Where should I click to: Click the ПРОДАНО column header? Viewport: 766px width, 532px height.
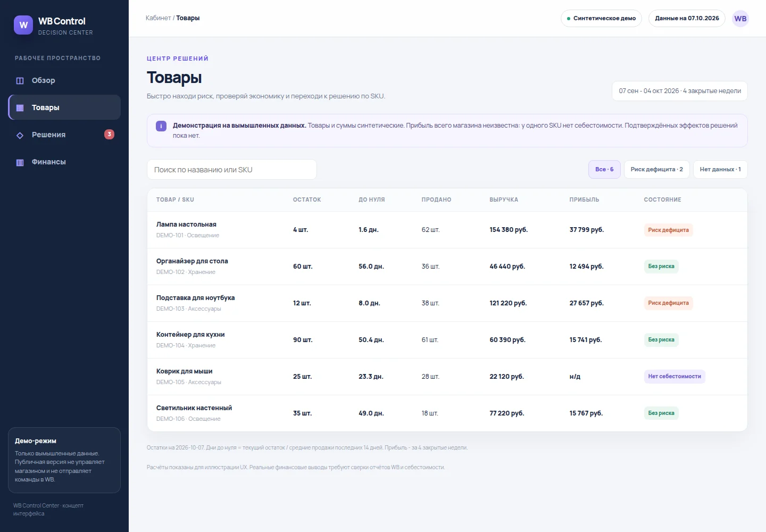point(436,199)
